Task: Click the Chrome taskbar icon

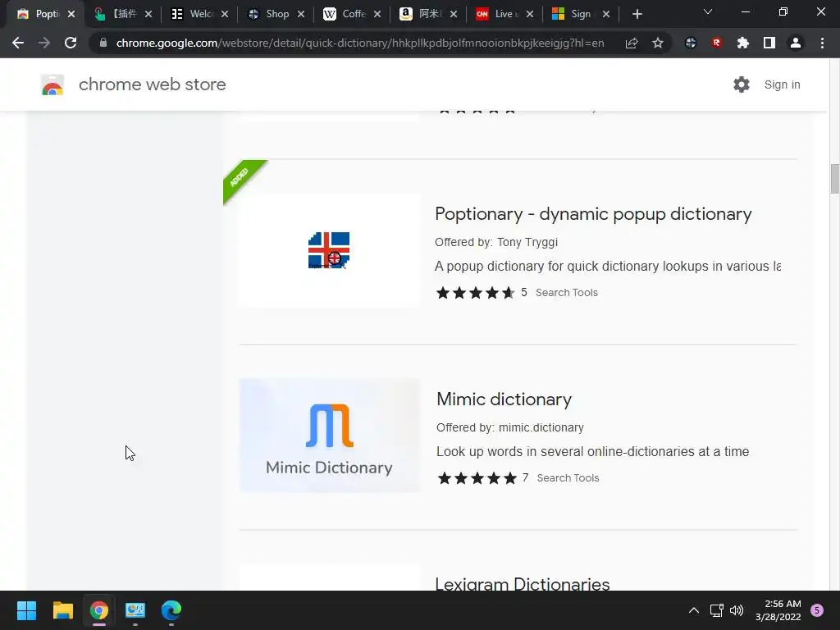Action: [99, 610]
